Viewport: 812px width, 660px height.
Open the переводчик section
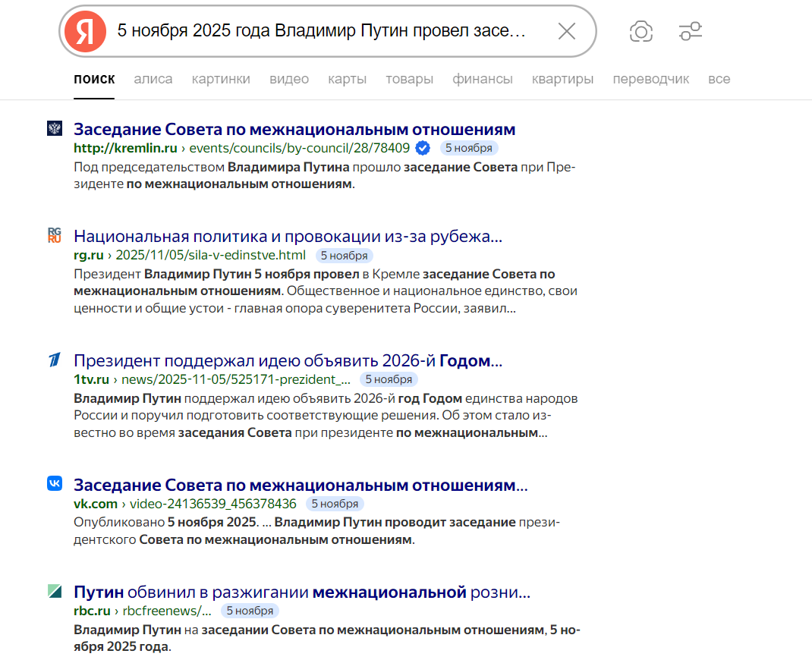click(x=651, y=79)
